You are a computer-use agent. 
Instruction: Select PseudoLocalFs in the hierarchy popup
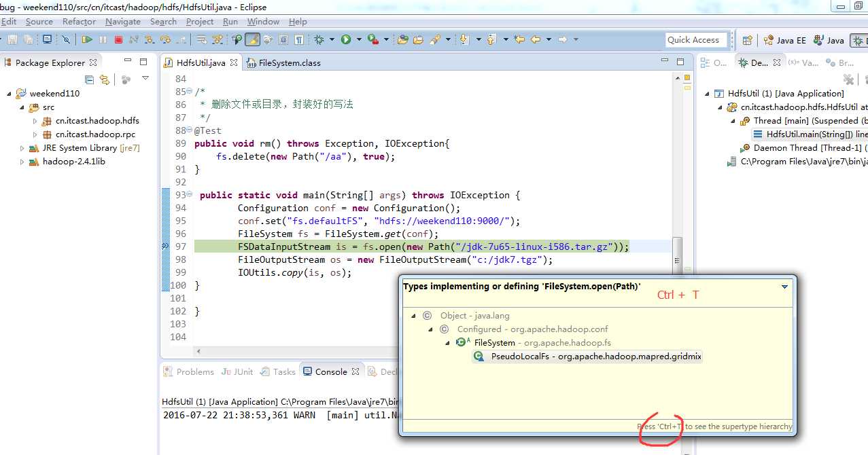click(x=587, y=356)
